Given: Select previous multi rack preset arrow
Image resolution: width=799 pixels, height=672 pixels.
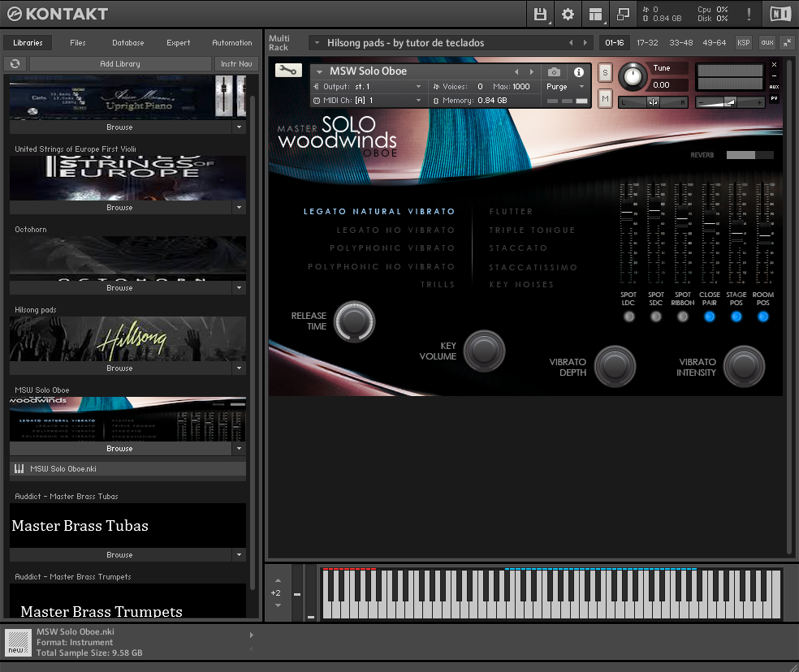Looking at the screenshot, I should click(571, 43).
